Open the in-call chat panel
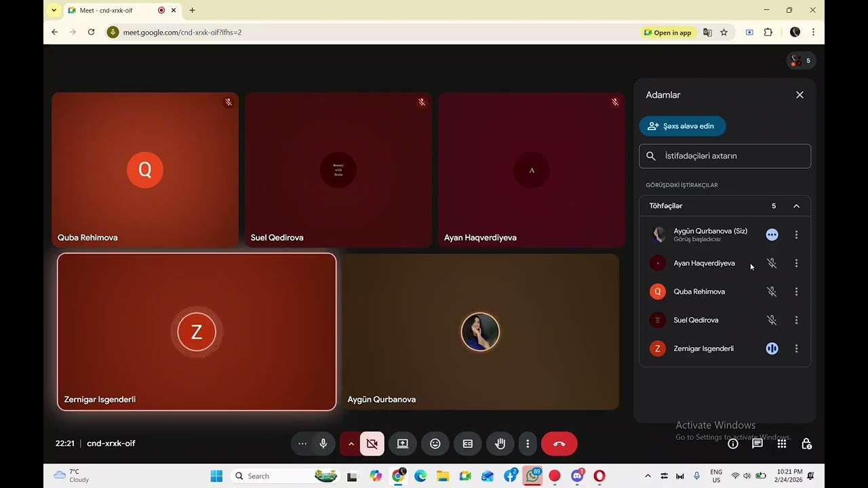Image resolution: width=868 pixels, height=488 pixels. point(757,444)
